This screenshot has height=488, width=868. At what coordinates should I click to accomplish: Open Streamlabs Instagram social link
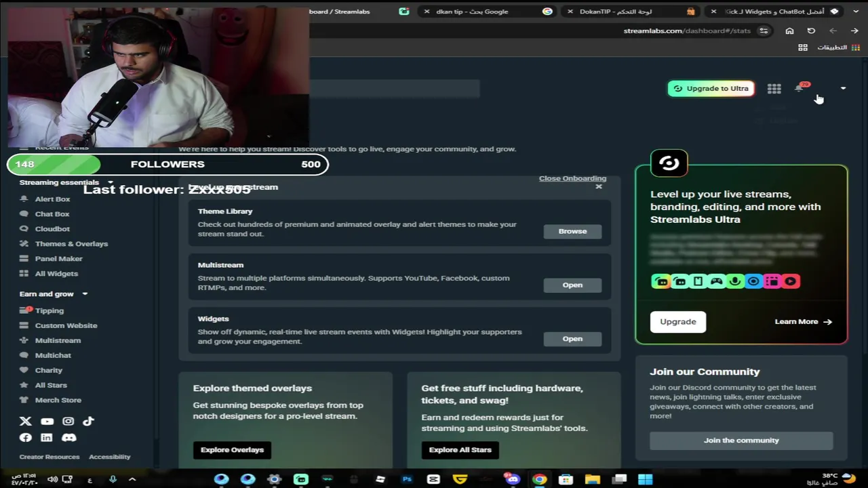pos(68,421)
